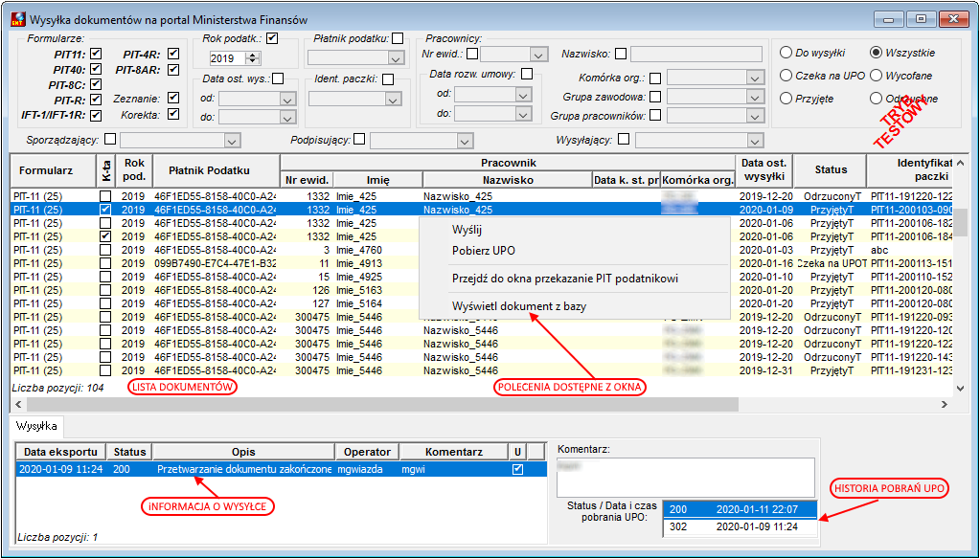
Task: Enable the Wysyłający checkbox
Action: click(x=623, y=139)
